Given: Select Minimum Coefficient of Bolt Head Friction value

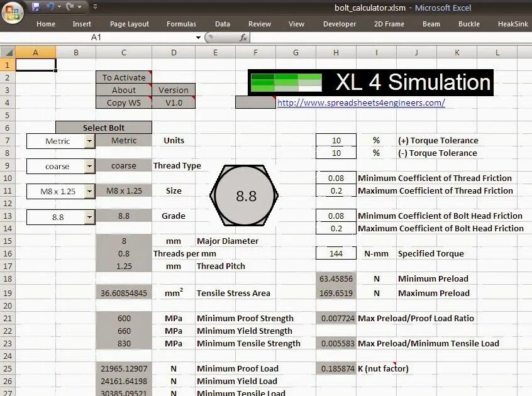Looking at the screenshot, I should [x=336, y=216].
